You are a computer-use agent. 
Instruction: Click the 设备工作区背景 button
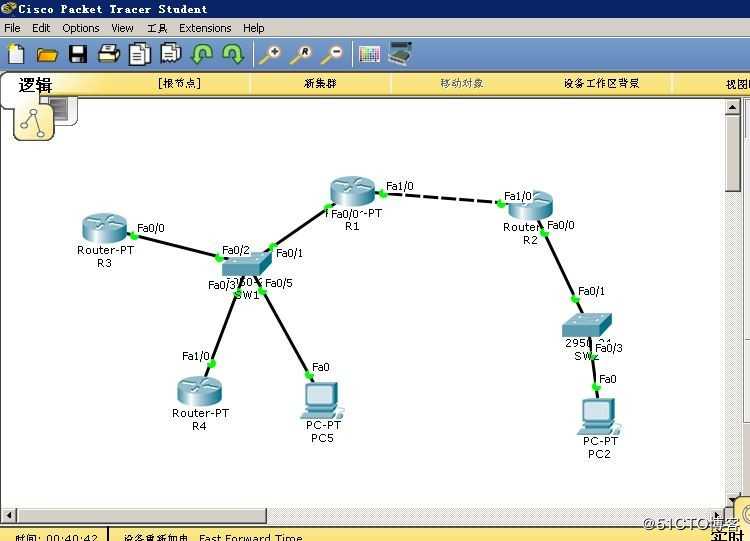[601, 83]
